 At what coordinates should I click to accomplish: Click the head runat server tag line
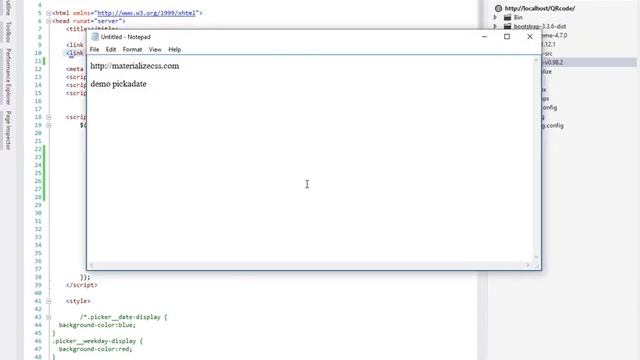click(89, 21)
